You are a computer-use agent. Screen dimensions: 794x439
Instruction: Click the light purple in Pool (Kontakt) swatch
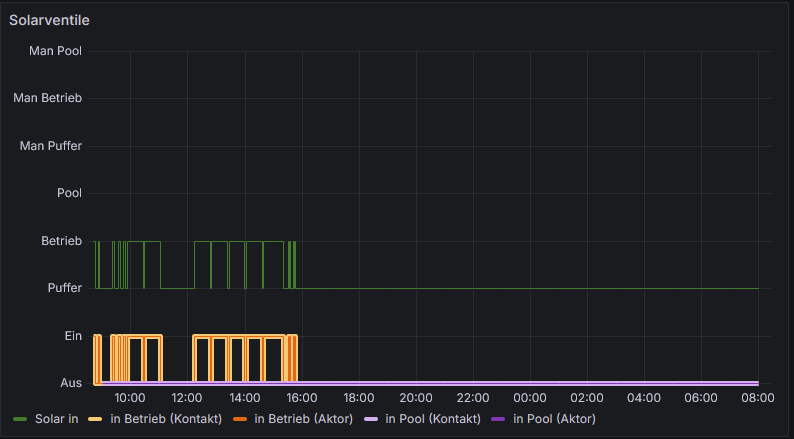tap(370, 419)
